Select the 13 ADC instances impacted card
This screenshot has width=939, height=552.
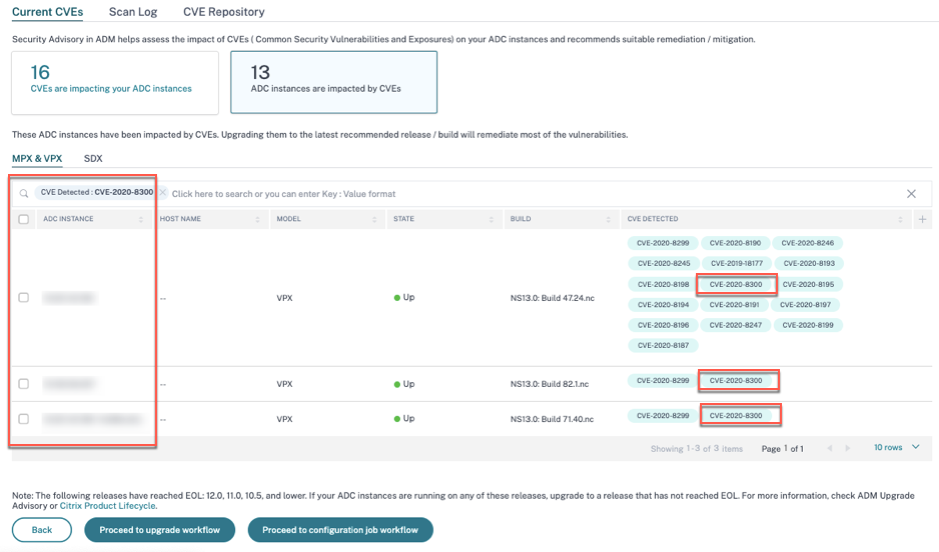334,83
